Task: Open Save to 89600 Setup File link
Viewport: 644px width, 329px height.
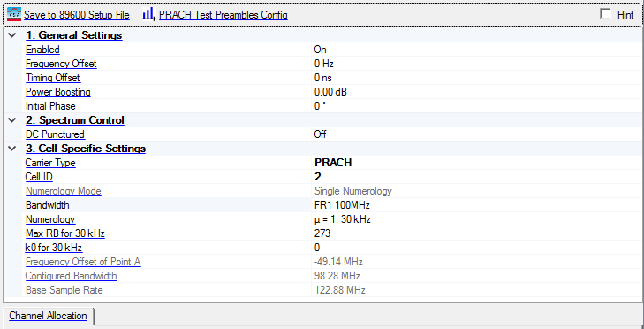Action: tap(77, 15)
